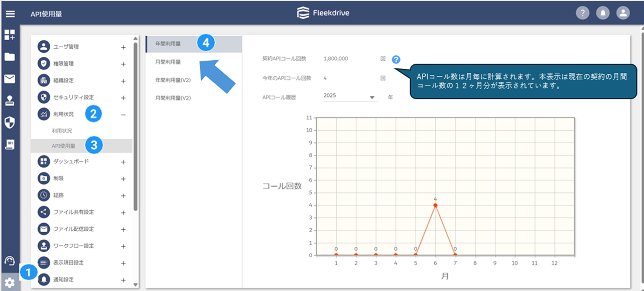Open the stamp workflow icon in left rail
This screenshot has height=291, width=644.
tap(10, 101)
